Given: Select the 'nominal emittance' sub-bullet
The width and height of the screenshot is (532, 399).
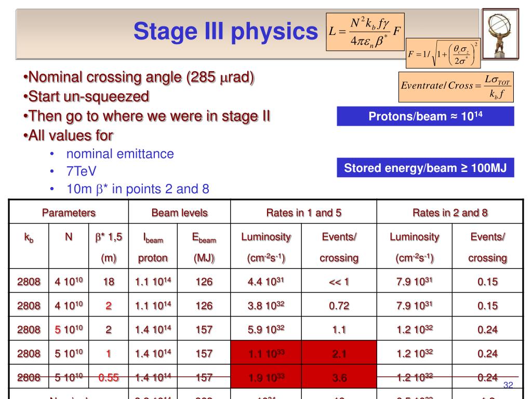Looking at the screenshot, I should click(120, 154).
